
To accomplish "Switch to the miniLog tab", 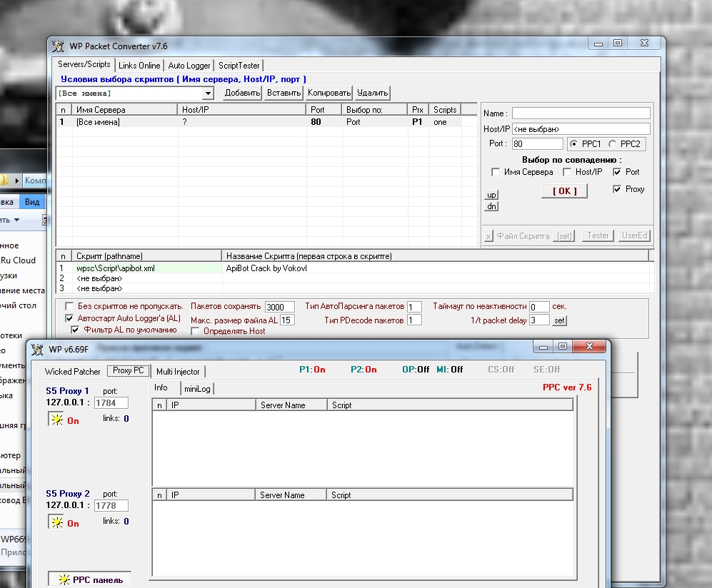I will coord(198,388).
